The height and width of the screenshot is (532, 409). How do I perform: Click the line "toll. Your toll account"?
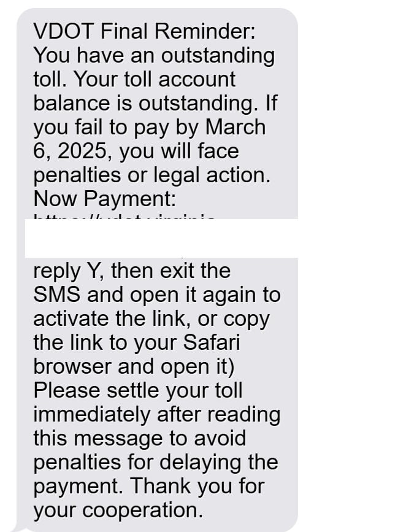134,79
